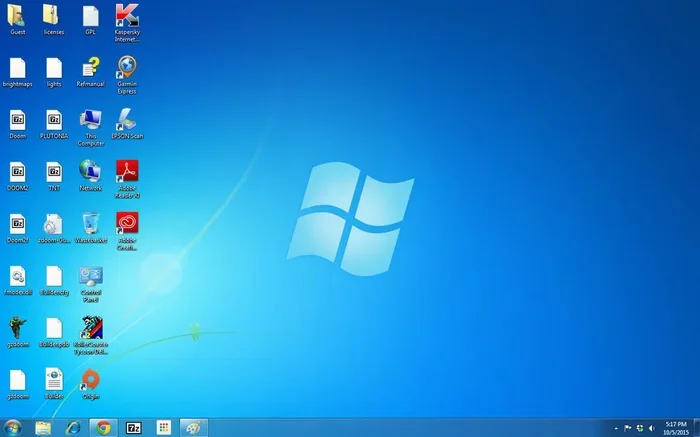Screen dimensions: 700x437
Task: Open the 7-Zip taskbar button
Action: [133, 428]
